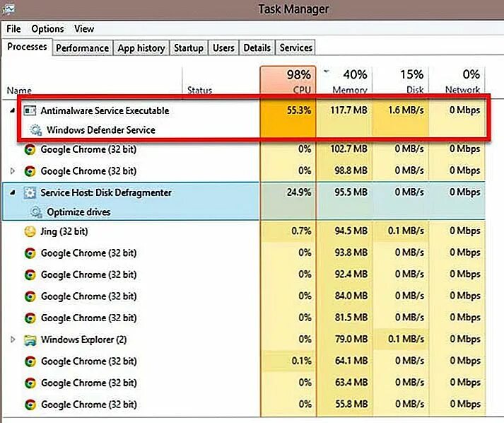Click the 94.5 MB memory value
The width and height of the screenshot is (504, 423).
coord(351,231)
